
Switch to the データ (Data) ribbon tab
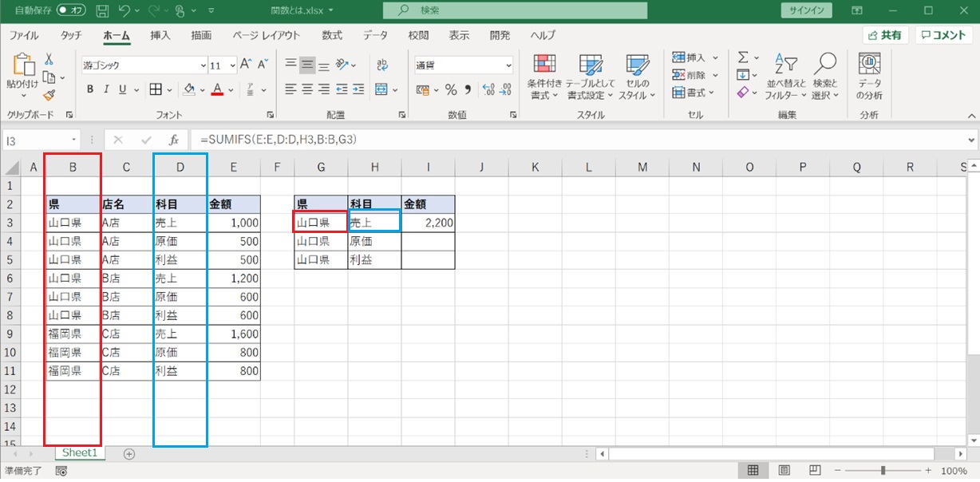[x=375, y=35]
